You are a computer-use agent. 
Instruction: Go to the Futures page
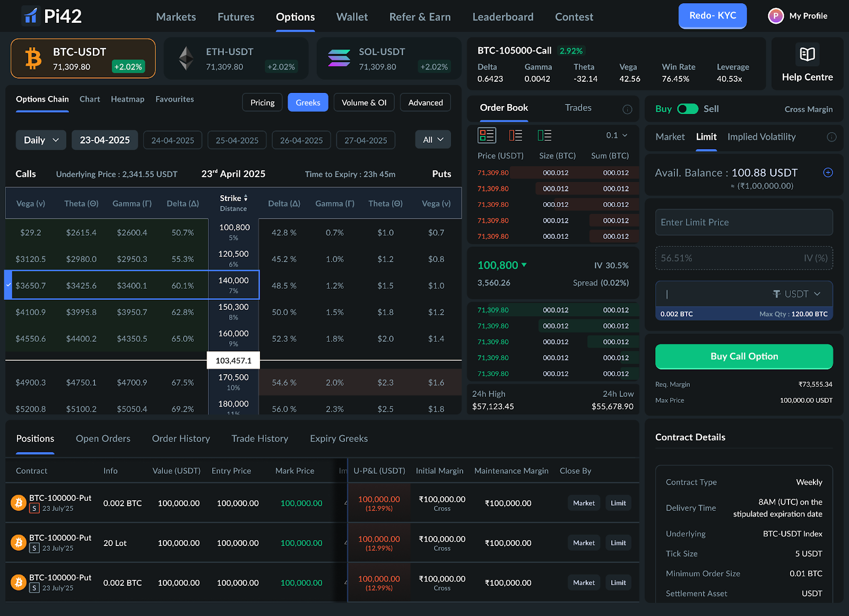(236, 17)
